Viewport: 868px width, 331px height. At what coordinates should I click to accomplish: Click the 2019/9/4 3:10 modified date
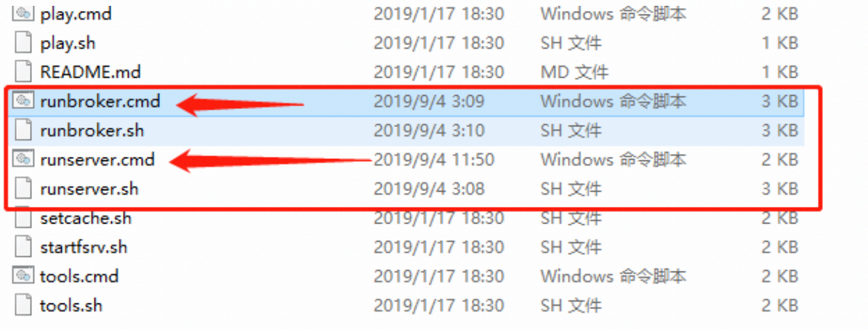tap(429, 131)
